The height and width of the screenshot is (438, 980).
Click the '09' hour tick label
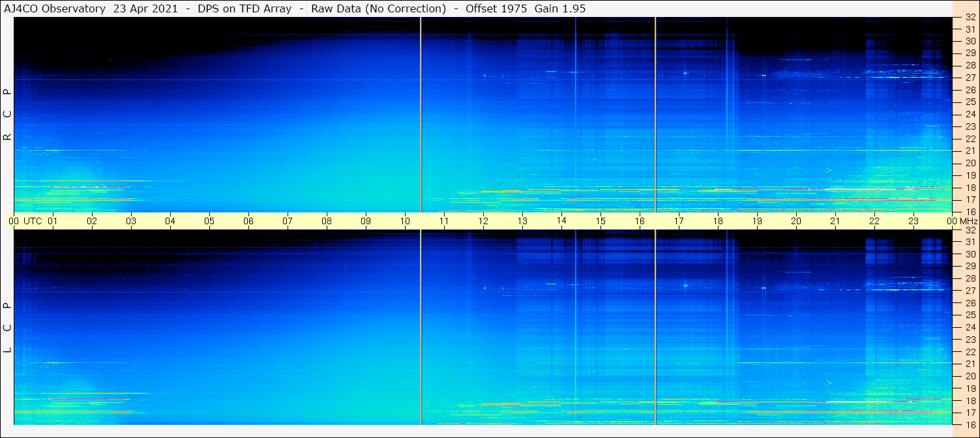[366, 221]
